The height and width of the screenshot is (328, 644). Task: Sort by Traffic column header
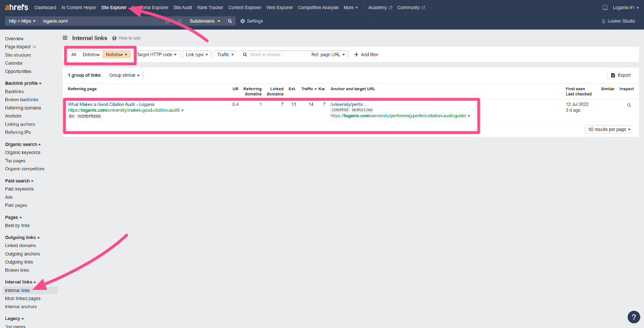click(309, 89)
